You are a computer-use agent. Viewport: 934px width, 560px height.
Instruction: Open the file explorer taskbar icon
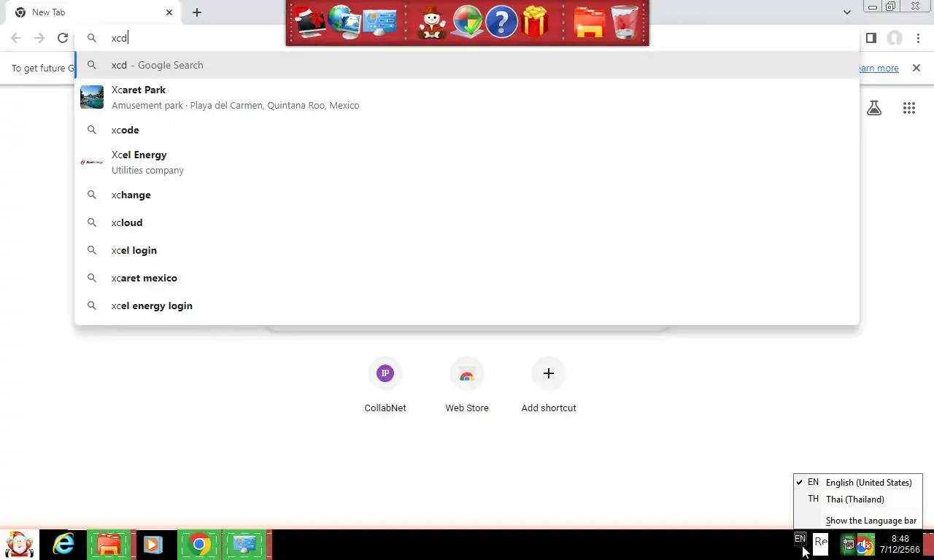109,545
